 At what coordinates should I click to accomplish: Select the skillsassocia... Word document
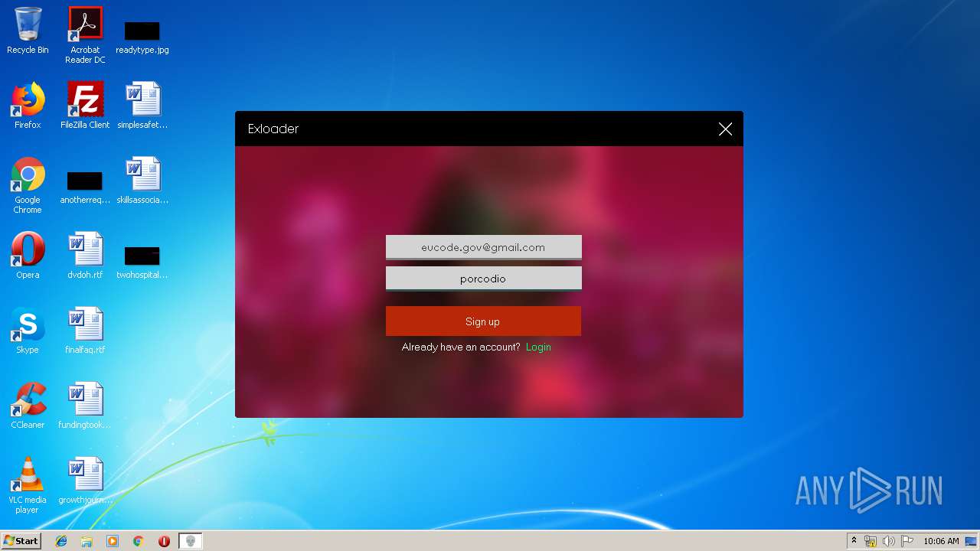pos(142,181)
